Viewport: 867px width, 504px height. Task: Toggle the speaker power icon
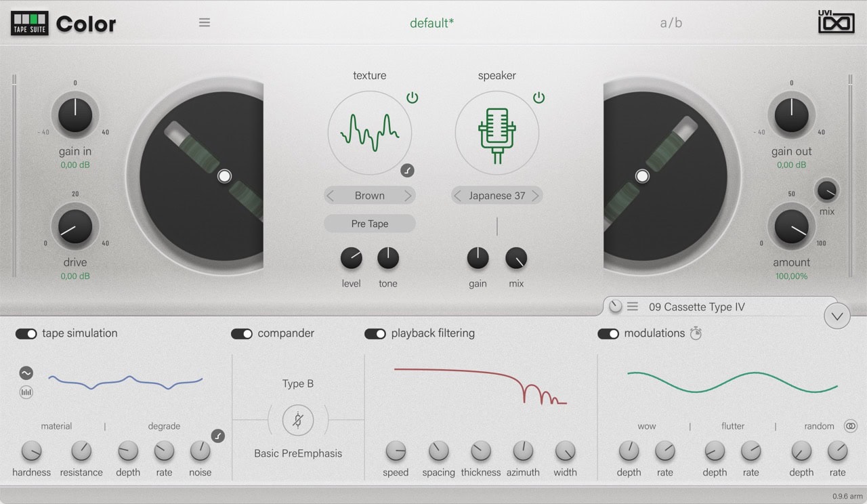pos(538,98)
